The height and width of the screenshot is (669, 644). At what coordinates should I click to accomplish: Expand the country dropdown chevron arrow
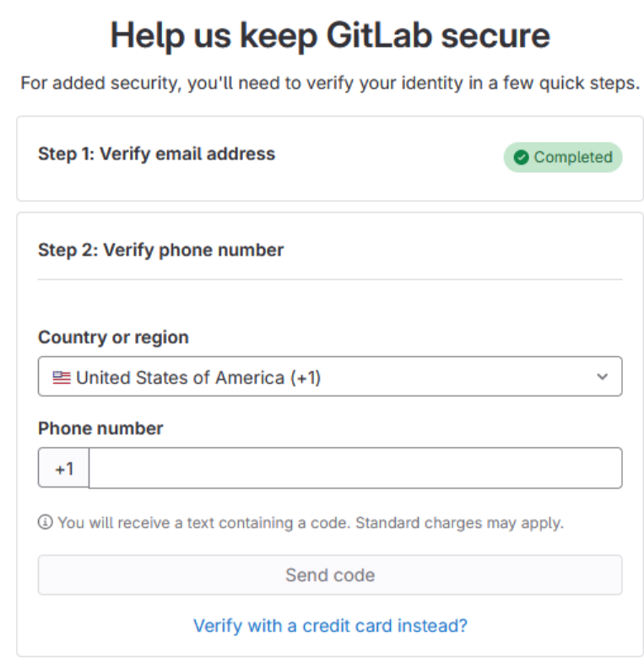[602, 377]
